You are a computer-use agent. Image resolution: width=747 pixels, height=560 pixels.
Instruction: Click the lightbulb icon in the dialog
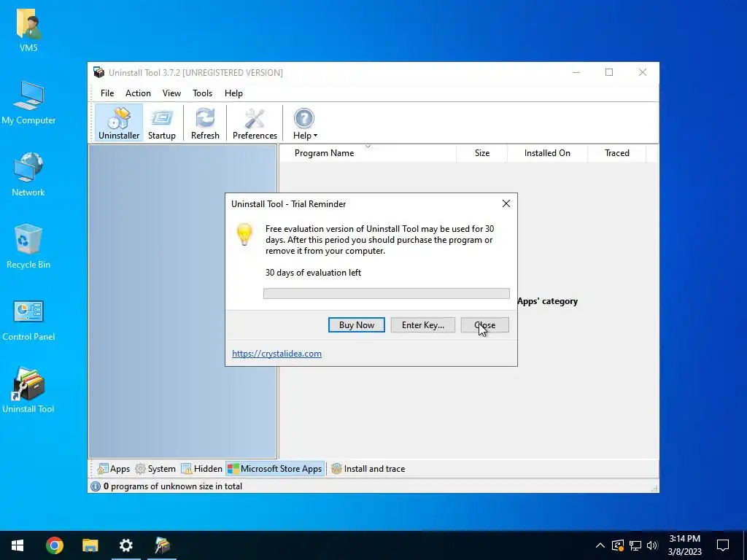tap(244, 234)
